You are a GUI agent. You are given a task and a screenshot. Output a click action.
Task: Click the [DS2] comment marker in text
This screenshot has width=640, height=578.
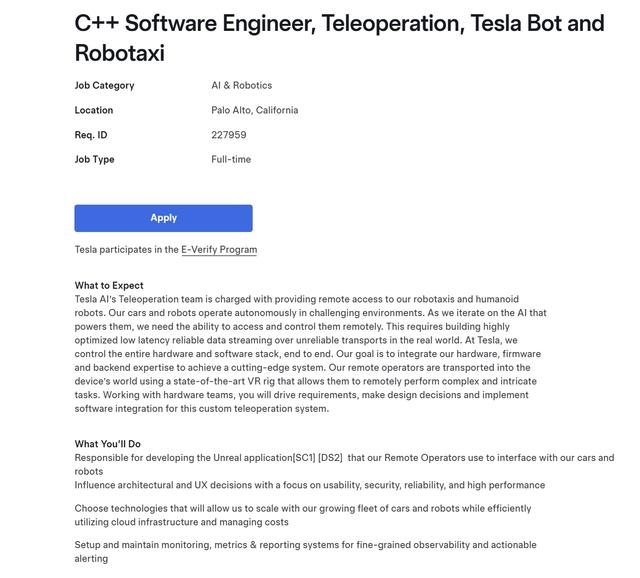pos(330,458)
